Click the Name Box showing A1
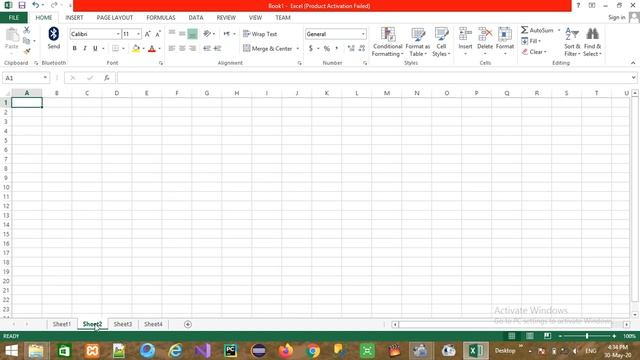Viewport: 640px width, 360px height. coord(25,78)
